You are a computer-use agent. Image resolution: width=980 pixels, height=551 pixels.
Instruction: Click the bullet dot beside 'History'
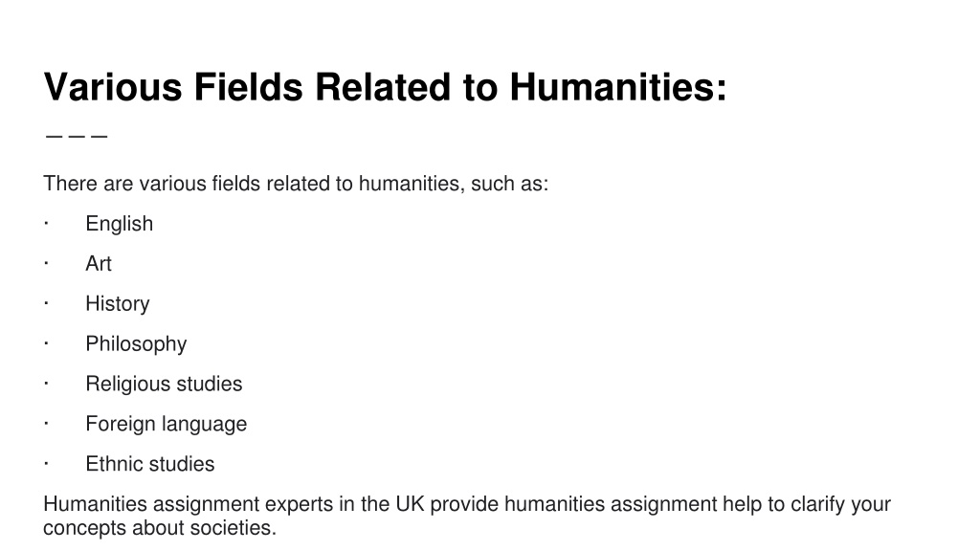[x=46, y=303]
